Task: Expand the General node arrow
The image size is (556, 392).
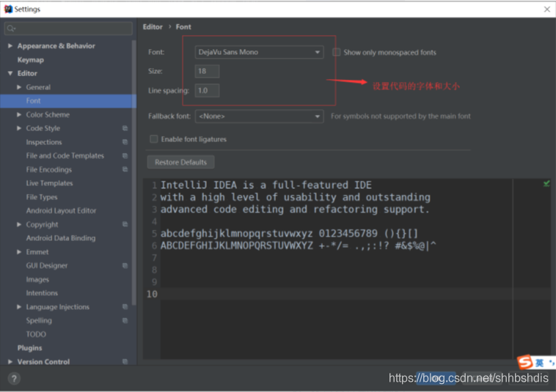Action: pos(19,87)
